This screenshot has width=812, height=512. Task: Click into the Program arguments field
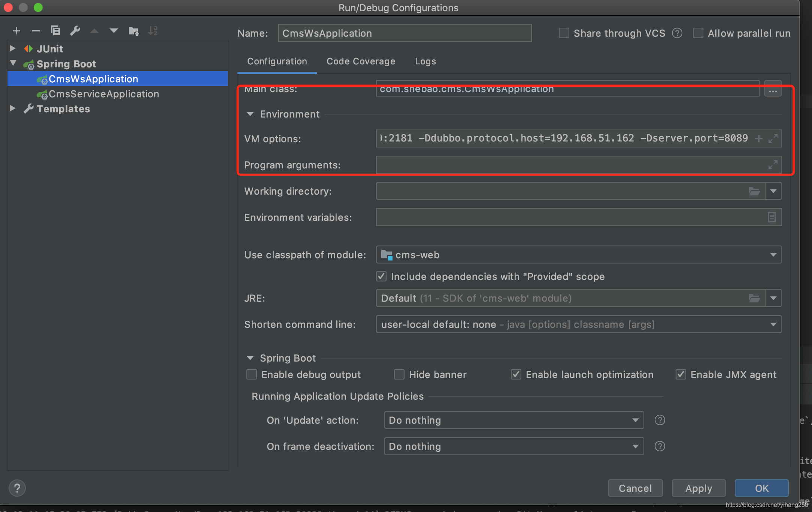click(562, 165)
